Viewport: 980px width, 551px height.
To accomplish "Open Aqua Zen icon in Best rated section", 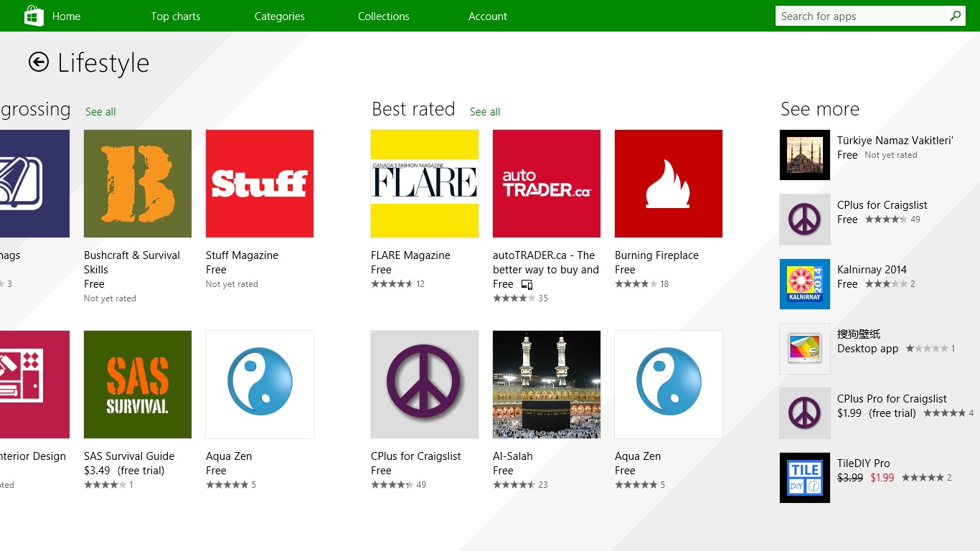I will (x=669, y=385).
